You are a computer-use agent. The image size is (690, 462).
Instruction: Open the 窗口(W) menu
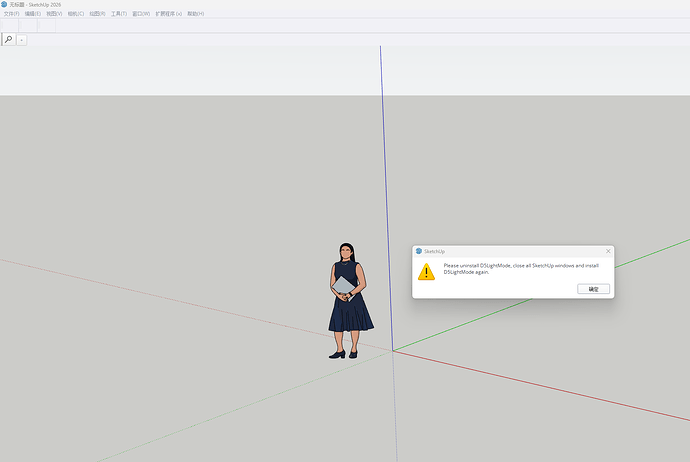pyautogui.click(x=141, y=14)
